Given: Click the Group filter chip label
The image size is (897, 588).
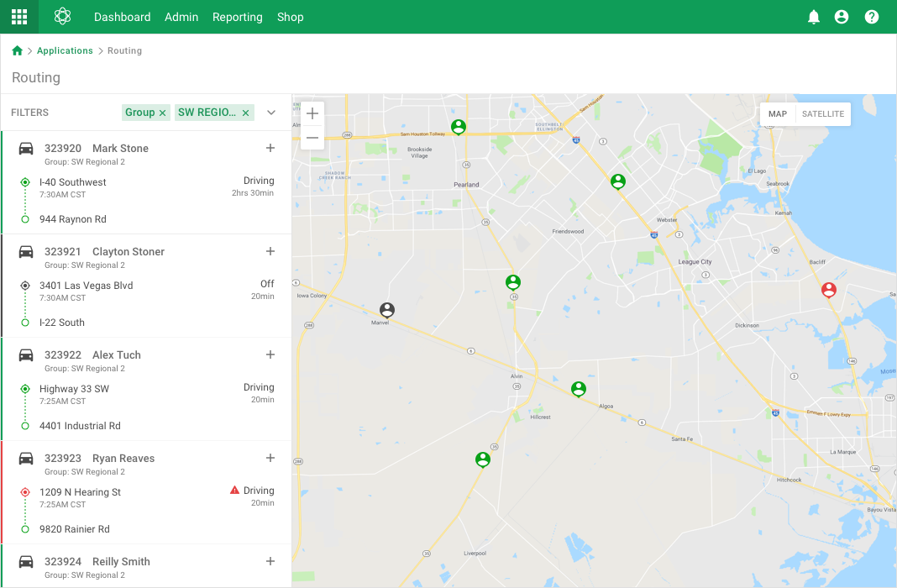Looking at the screenshot, I should [140, 113].
